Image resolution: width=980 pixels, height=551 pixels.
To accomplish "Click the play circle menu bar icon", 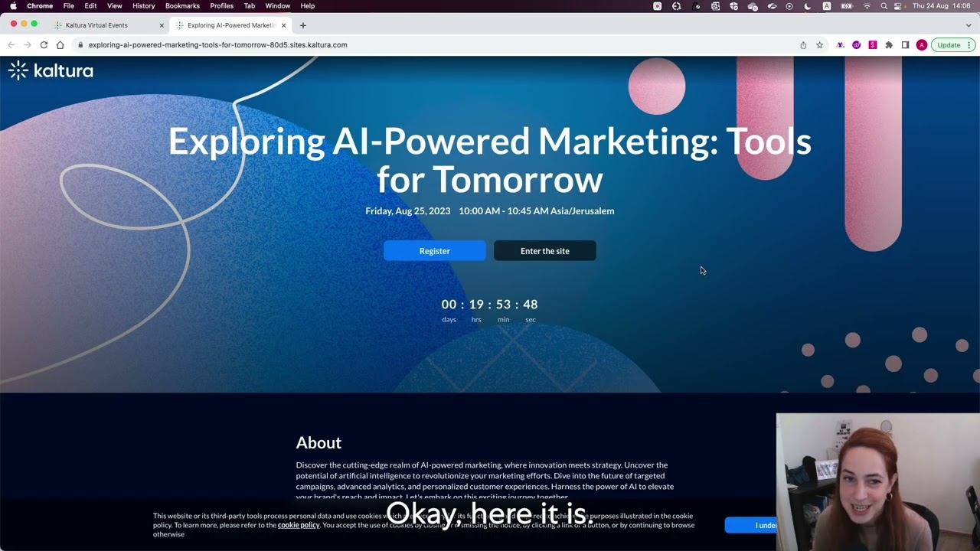I will 789,6.
